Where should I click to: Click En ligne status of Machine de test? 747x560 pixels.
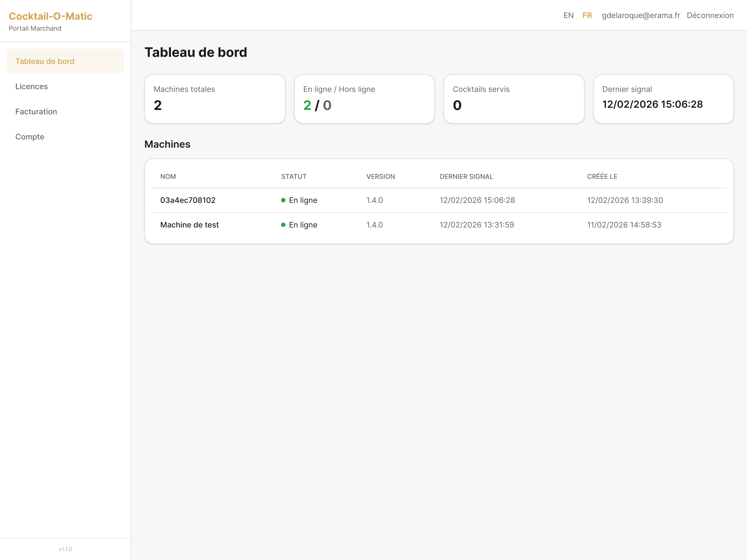point(303,225)
